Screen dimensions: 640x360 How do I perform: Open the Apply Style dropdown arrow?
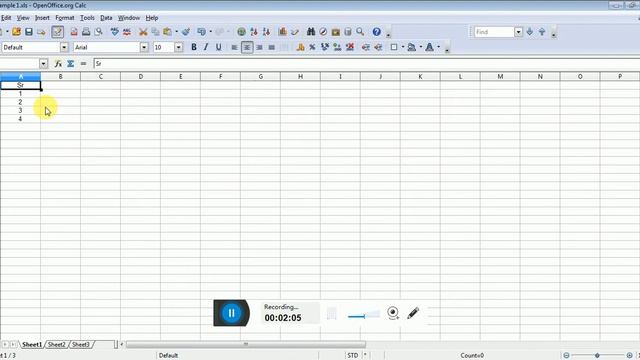pyautogui.click(x=64, y=47)
